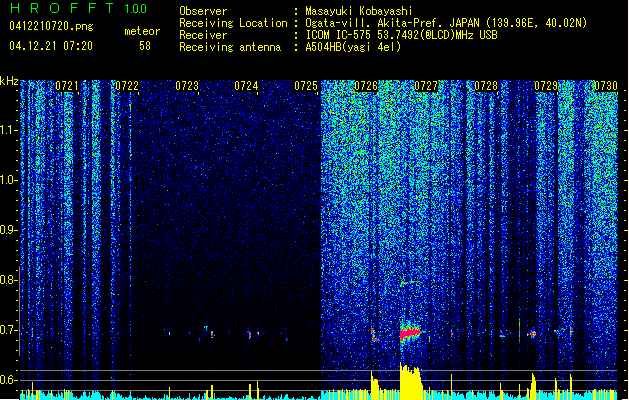
Task: Select observer name Masayuki Kobayashi
Action: 359,11
